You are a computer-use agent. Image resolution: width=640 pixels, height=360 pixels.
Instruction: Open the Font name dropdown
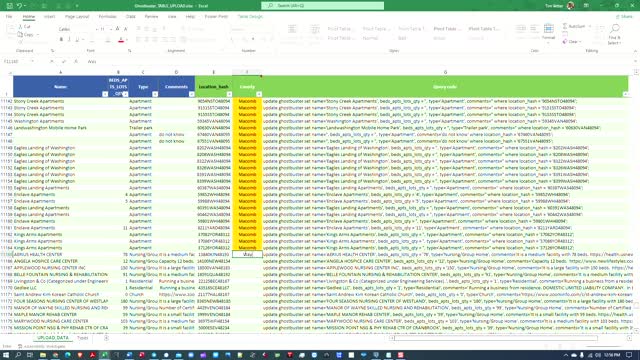click(x=97, y=29)
